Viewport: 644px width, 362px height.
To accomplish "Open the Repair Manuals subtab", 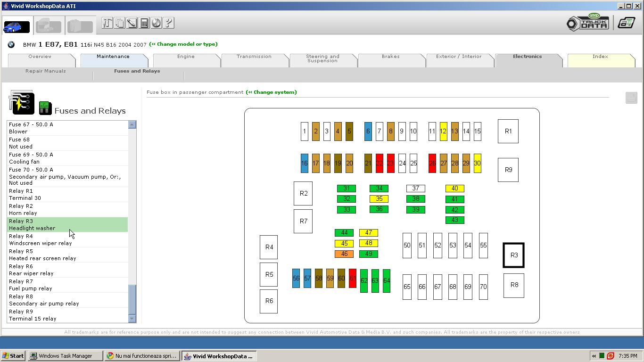I will [x=46, y=71].
